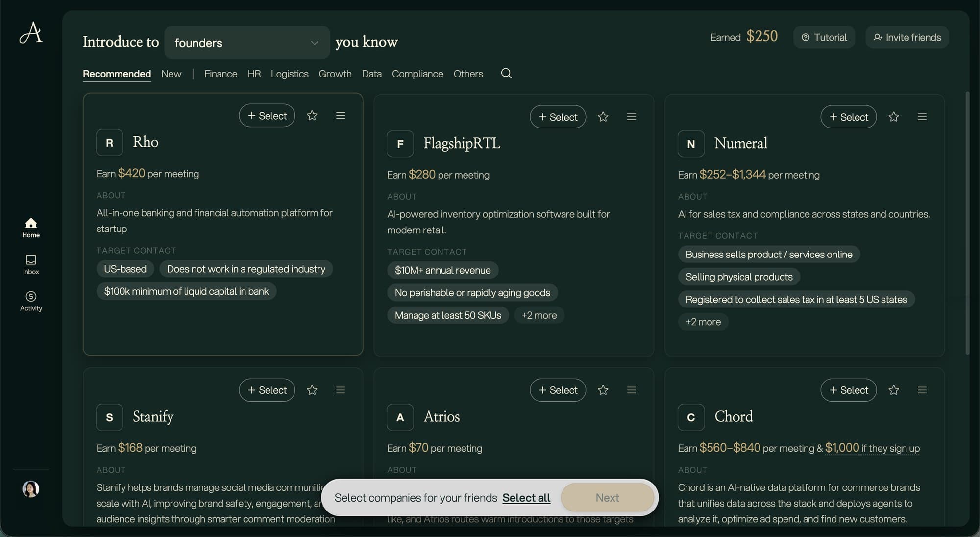
Task: Open the Stanify card menu icon
Action: click(341, 390)
